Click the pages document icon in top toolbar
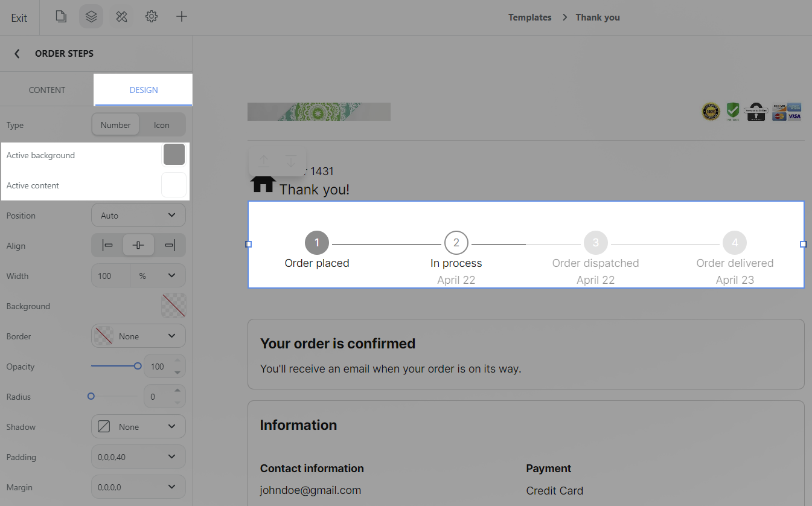 coord(60,17)
